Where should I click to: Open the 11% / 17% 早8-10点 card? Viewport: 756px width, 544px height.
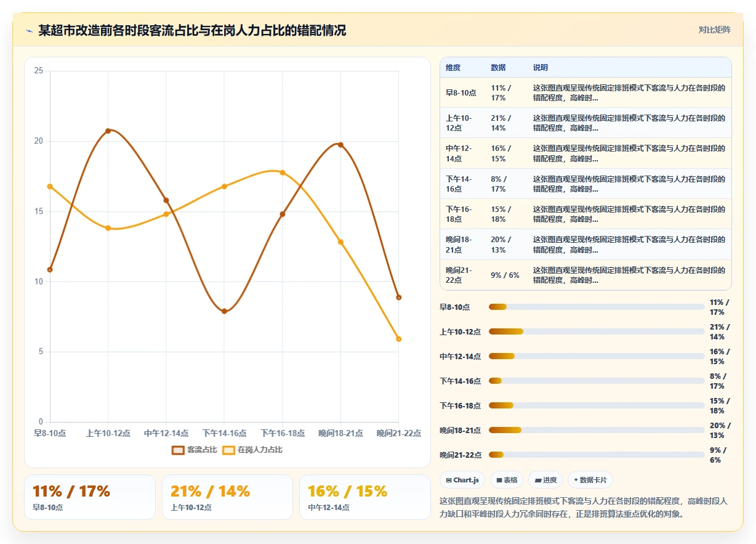coord(90,497)
